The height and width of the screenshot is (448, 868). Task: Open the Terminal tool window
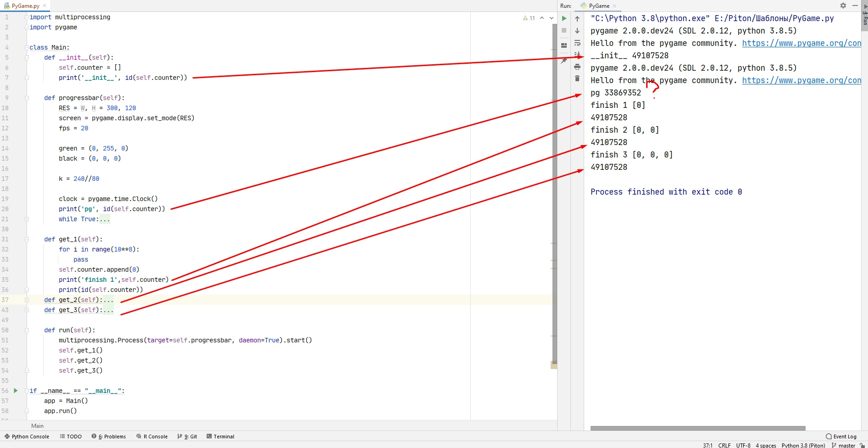point(220,437)
